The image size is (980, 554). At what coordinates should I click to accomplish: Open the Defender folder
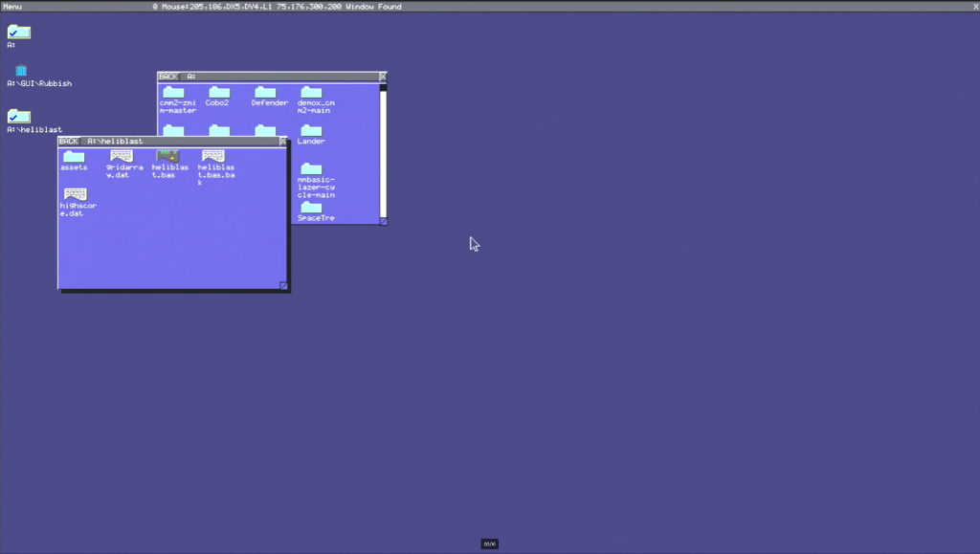pos(266,93)
